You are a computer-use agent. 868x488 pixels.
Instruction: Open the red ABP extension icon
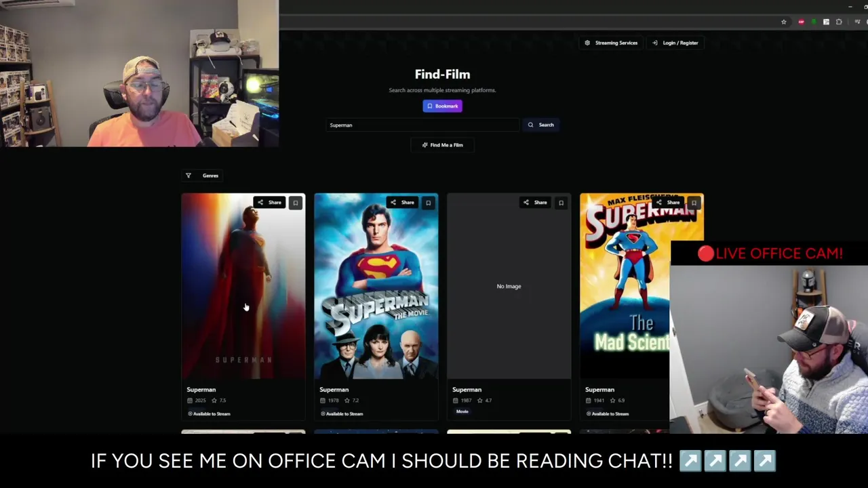(802, 22)
